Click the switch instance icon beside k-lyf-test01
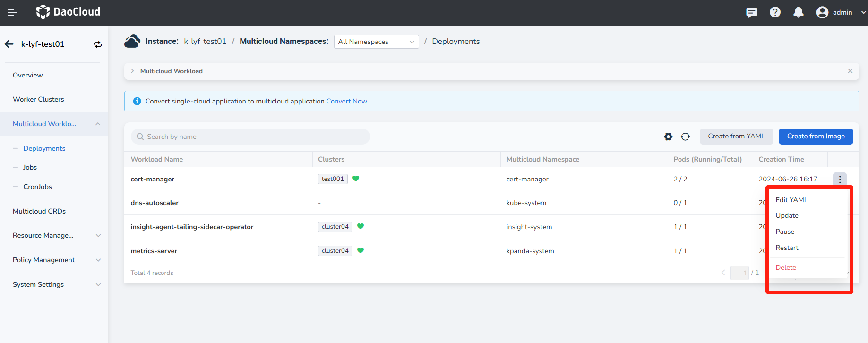 [x=98, y=44]
